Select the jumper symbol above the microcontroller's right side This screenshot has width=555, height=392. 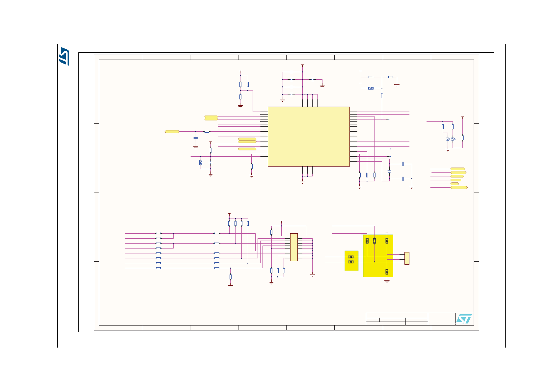pyautogui.click(x=371, y=88)
